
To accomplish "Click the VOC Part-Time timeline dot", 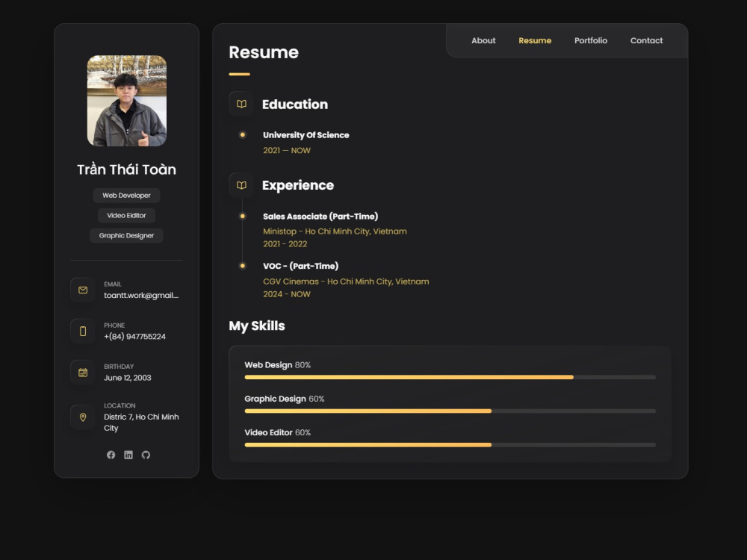I will coord(243,266).
